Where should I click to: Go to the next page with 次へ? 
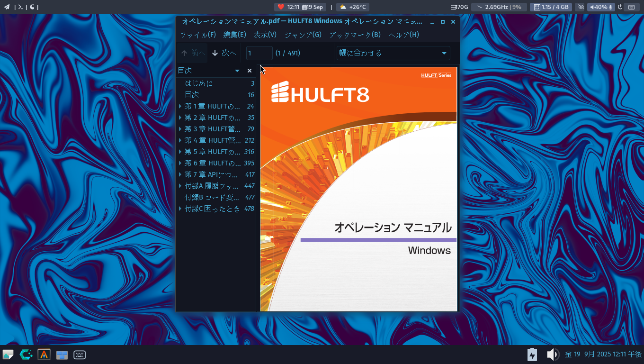(x=224, y=53)
